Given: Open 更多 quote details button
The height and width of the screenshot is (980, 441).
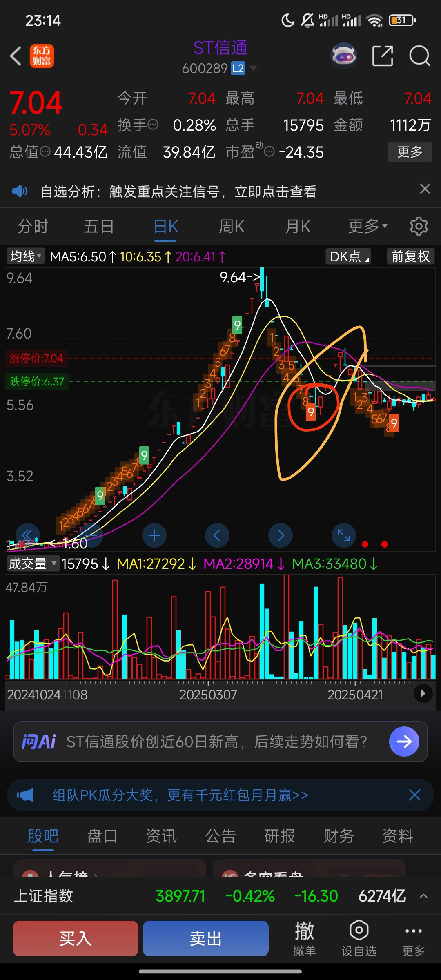Looking at the screenshot, I should 410,152.
